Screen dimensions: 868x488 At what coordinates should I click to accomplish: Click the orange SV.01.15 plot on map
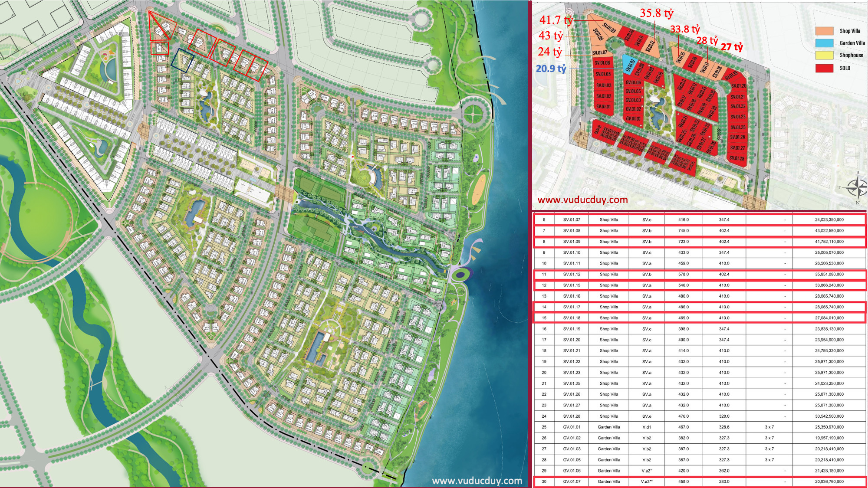tap(680, 56)
